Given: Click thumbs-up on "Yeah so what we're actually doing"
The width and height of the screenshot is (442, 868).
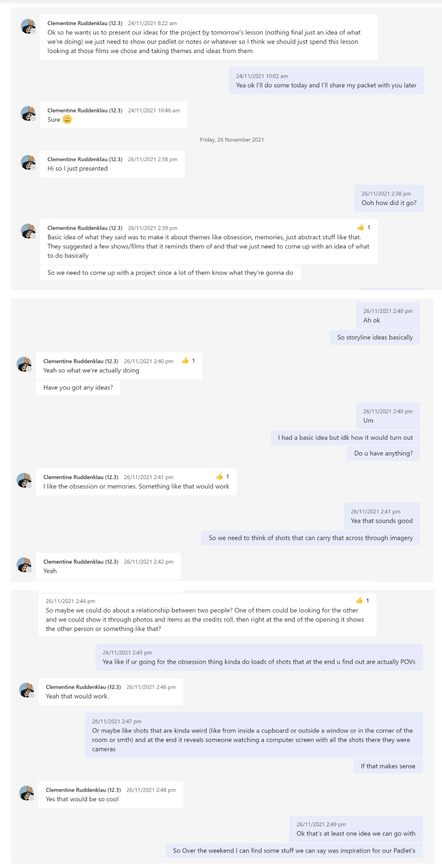Looking at the screenshot, I should pyautogui.click(x=185, y=361).
